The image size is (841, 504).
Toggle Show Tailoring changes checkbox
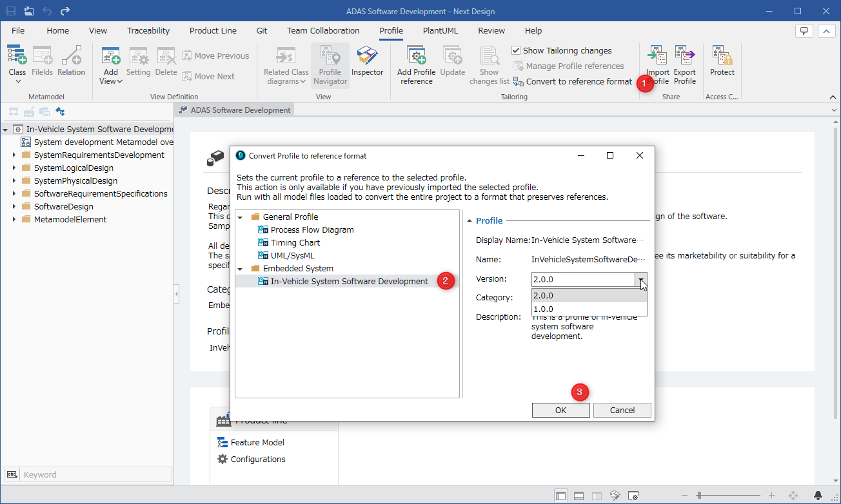click(516, 50)
